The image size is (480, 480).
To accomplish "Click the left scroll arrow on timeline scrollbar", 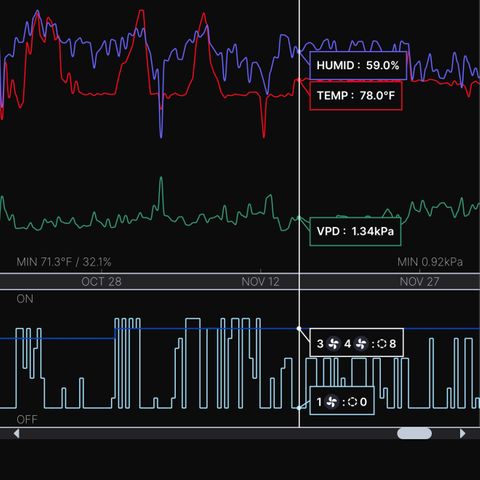I will click(16, 433).
